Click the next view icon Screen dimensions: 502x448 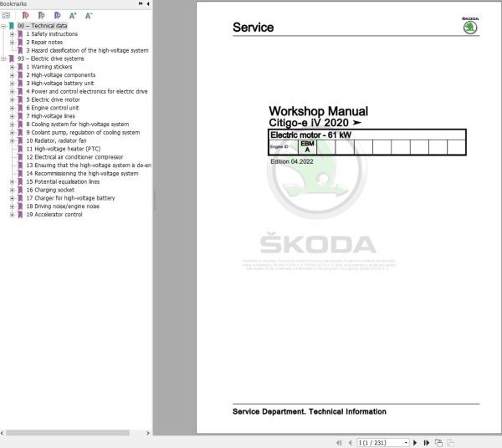[x=450, y=442]
